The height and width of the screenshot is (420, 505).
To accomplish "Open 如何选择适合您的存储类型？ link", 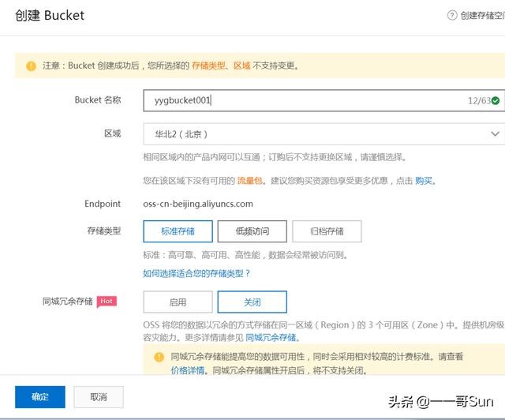I will 196,274.
